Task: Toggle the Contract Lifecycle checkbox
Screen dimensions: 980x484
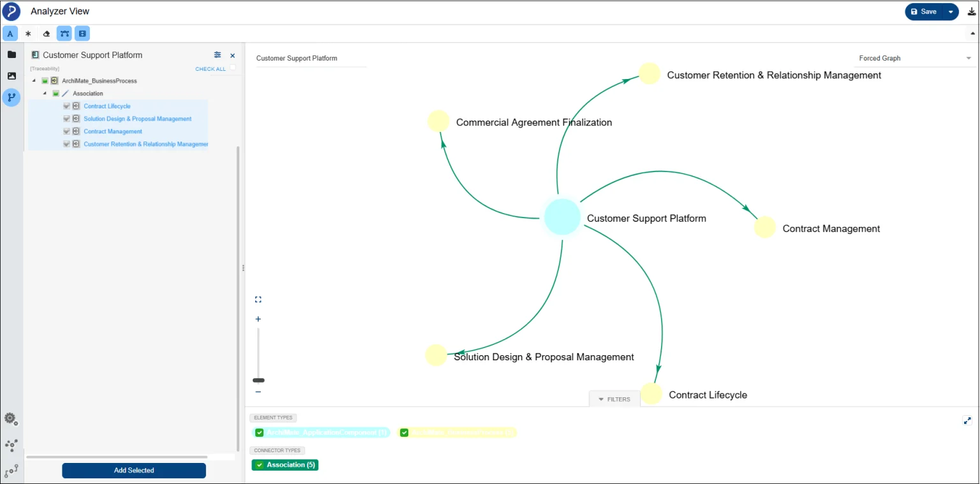Action: click(x=66, y=106)
